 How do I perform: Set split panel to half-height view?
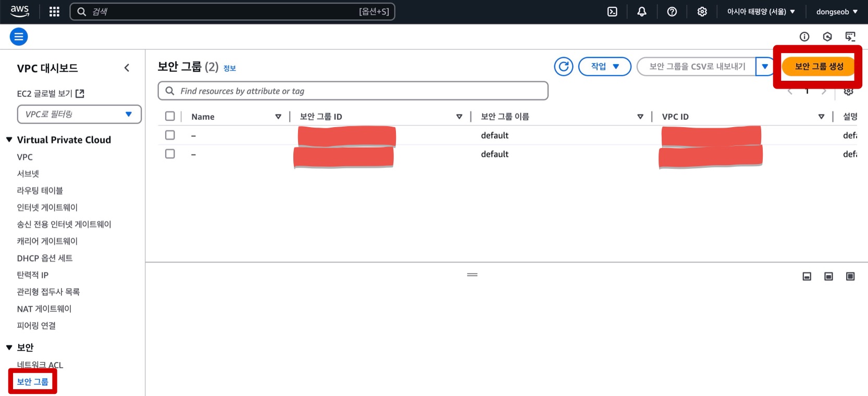point(829,276)
